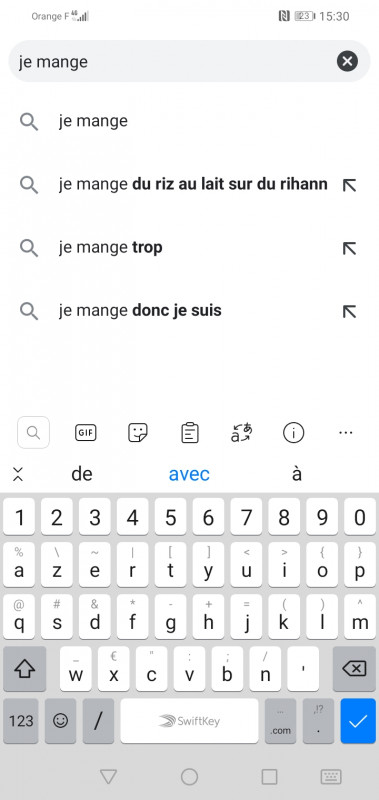
Task: Hide keyboard using the navigation bar keyboard icon
Action: point(331,777)
